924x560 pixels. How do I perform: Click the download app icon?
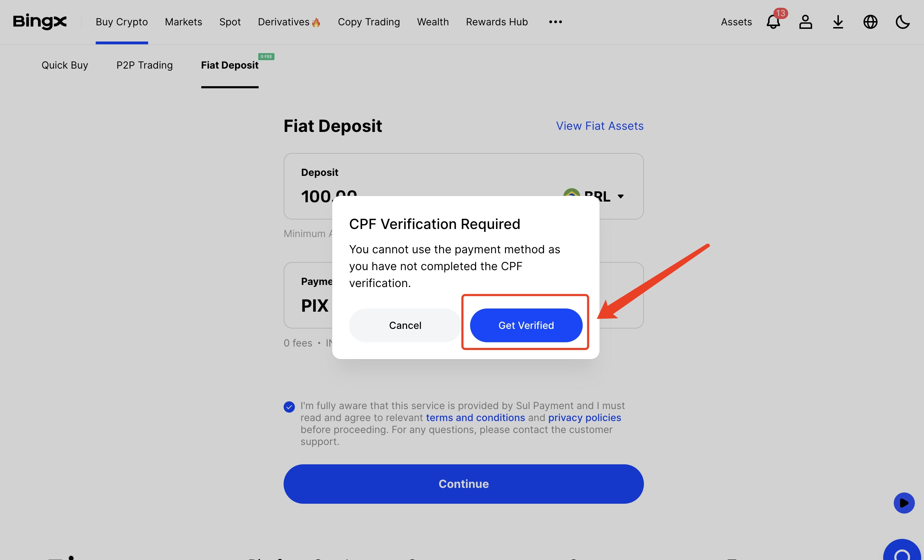coord(838,22)
